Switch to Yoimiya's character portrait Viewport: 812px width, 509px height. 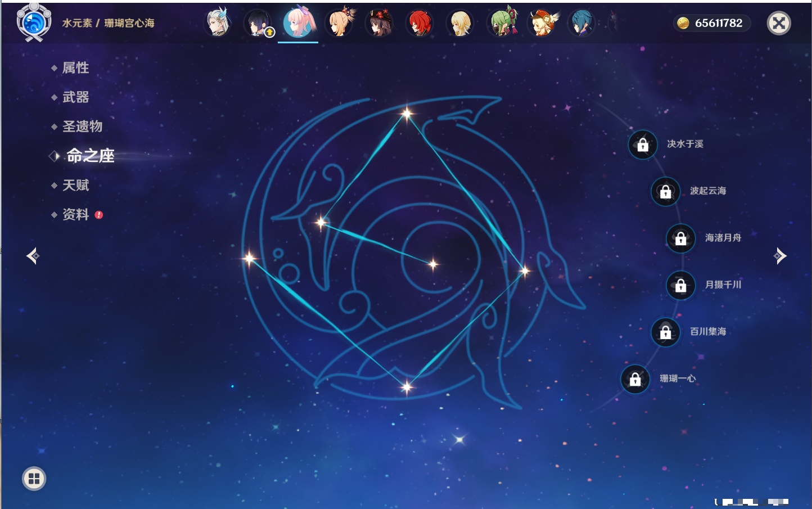coord(340,23)
